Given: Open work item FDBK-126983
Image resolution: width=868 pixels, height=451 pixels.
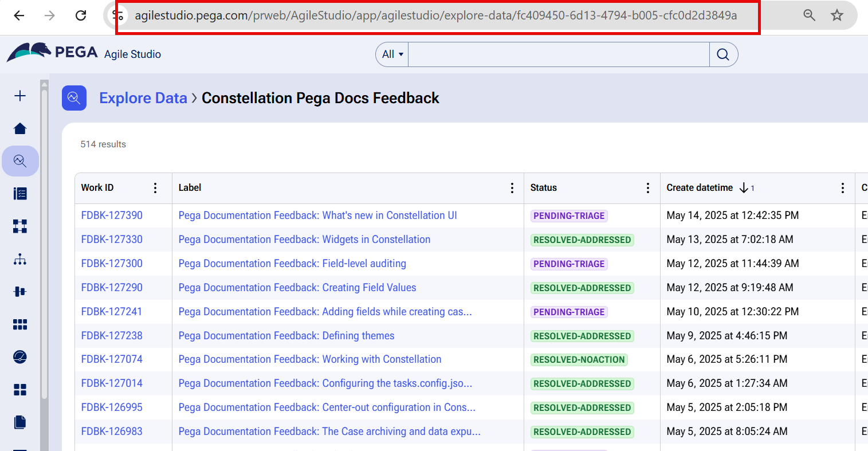Looking at the screenshot, I should 112,432.
